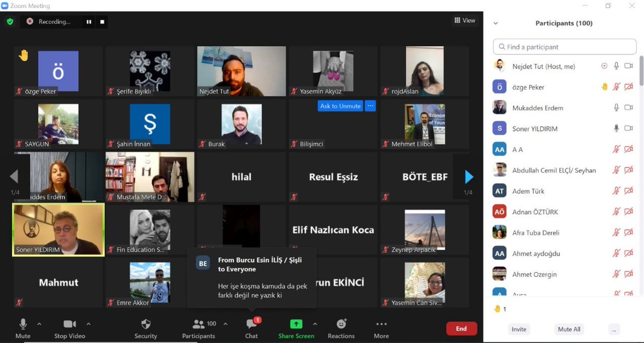Toggle the Participants panel
644x343 pixels.
(199, 327)
